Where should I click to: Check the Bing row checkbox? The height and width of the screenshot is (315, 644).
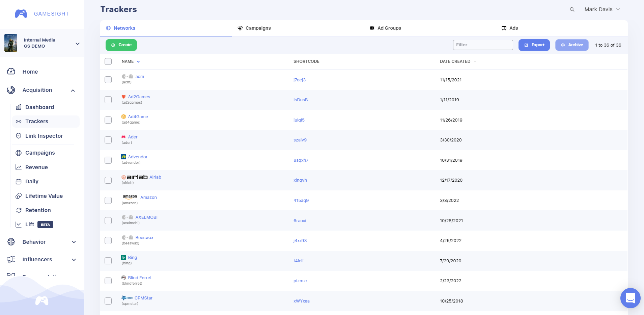[x=108, y=261]
